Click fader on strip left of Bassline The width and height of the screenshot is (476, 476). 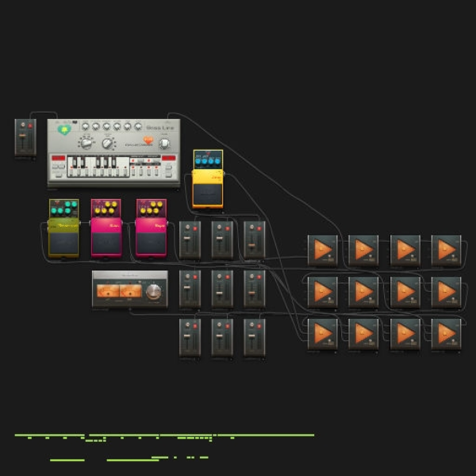(x=22, y=136)
